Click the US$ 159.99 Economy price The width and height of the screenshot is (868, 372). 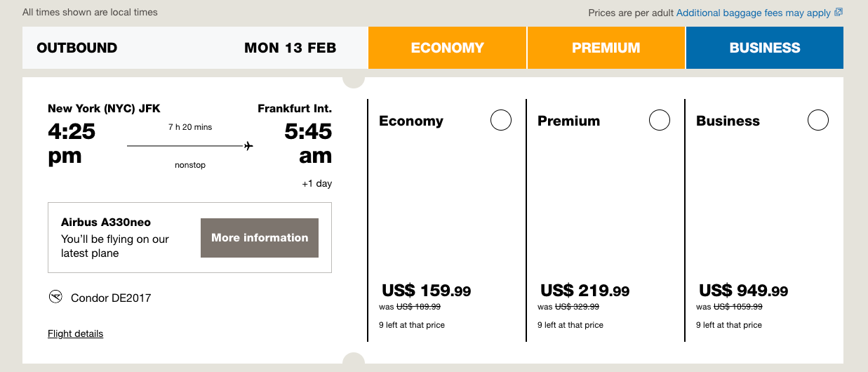[x=426, y=291]
